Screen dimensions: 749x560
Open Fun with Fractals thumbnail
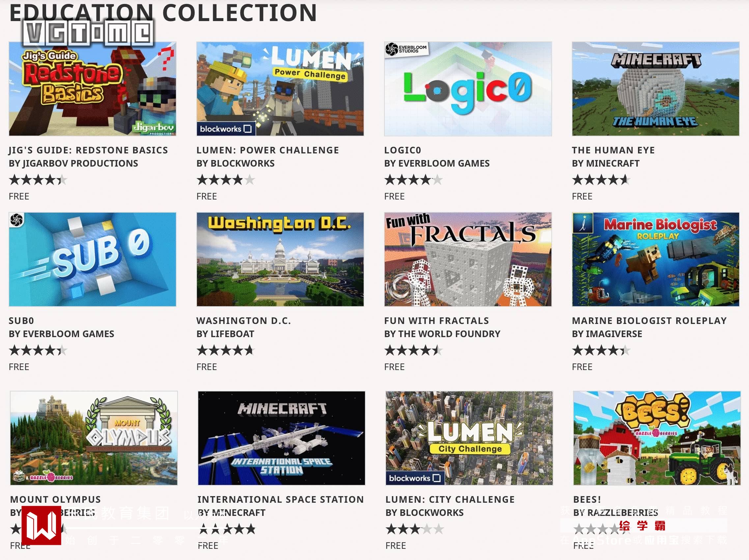click(x=468, y=259)
